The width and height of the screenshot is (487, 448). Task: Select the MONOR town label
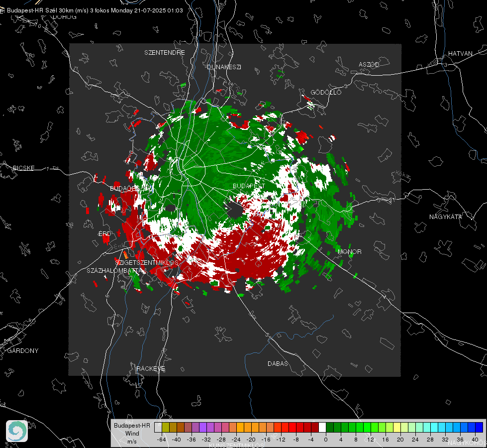(x=350, y=251)
